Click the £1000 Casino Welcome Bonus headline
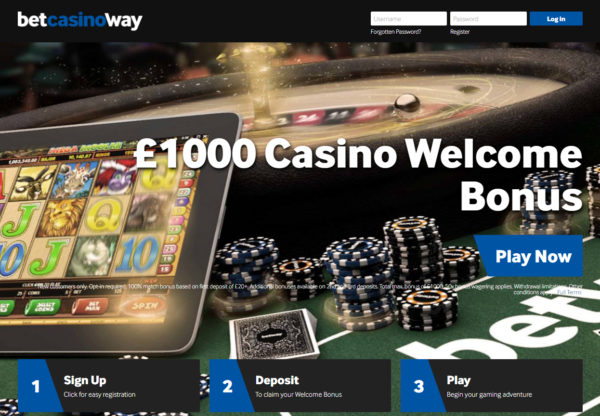This screenshot has width=600, height=416. coord(358,175)
